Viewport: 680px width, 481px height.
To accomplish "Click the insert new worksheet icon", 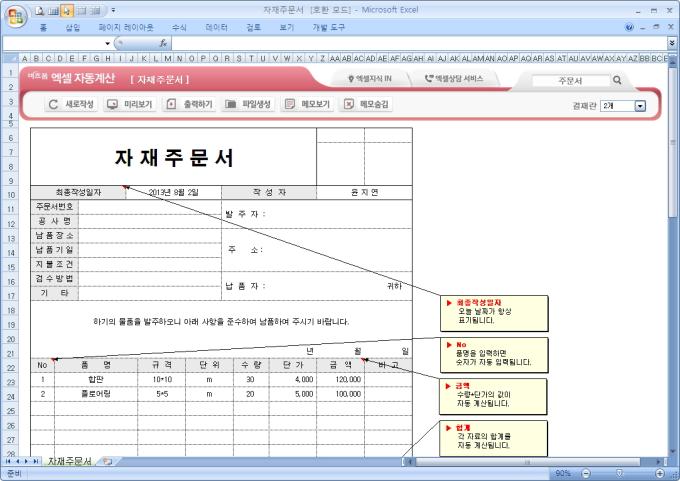I will [107, 461].
